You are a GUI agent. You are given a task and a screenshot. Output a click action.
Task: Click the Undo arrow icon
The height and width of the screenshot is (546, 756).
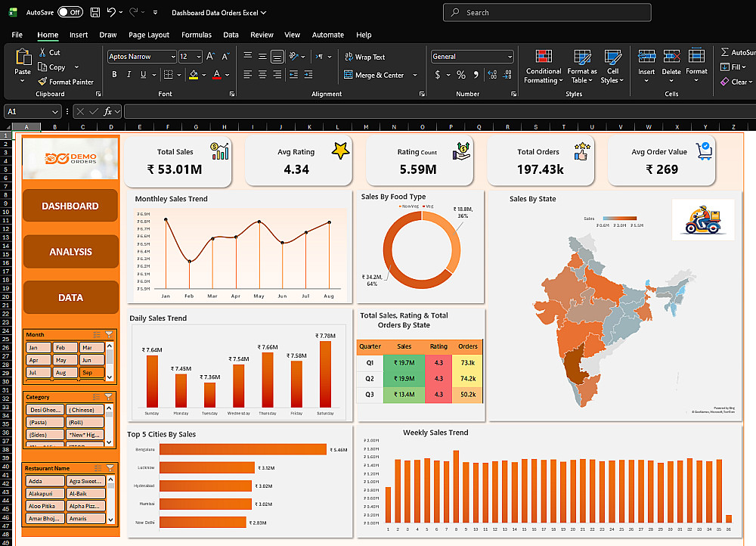coord(111,13)
